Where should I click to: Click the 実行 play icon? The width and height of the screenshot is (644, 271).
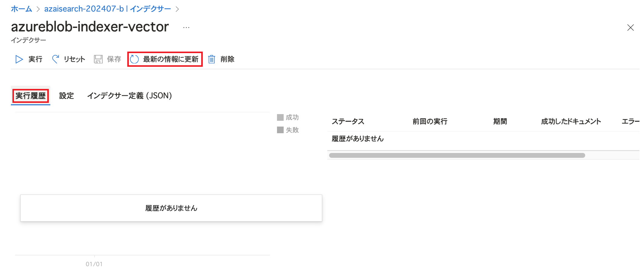pyautogui.click(x=19, y=59)
